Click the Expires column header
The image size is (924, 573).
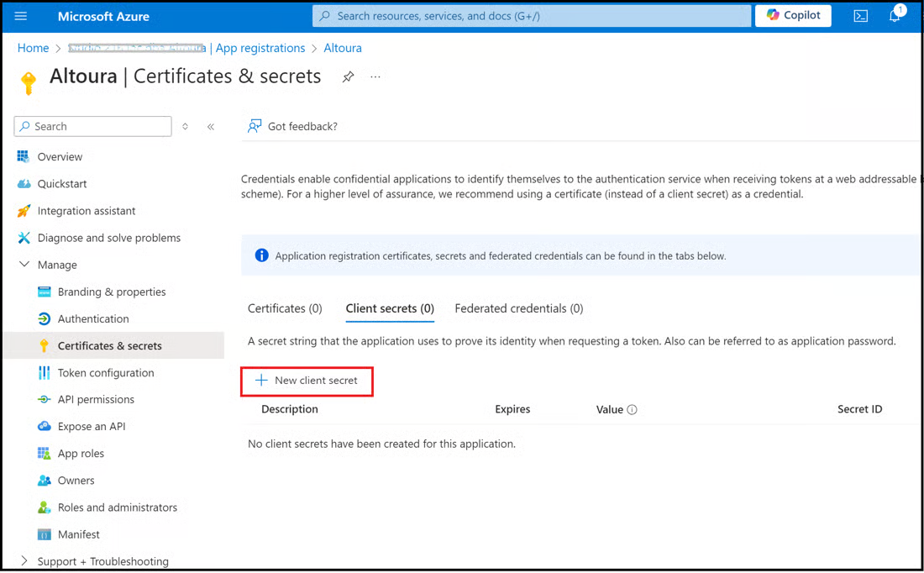[x=512, y=409]
